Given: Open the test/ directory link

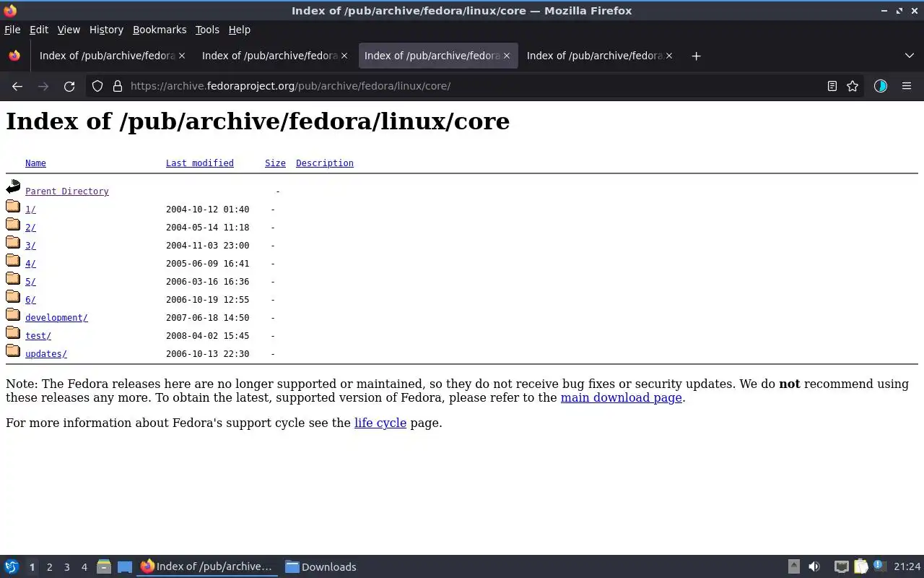Looking at the screenshot, I should [x=38, y=336].
